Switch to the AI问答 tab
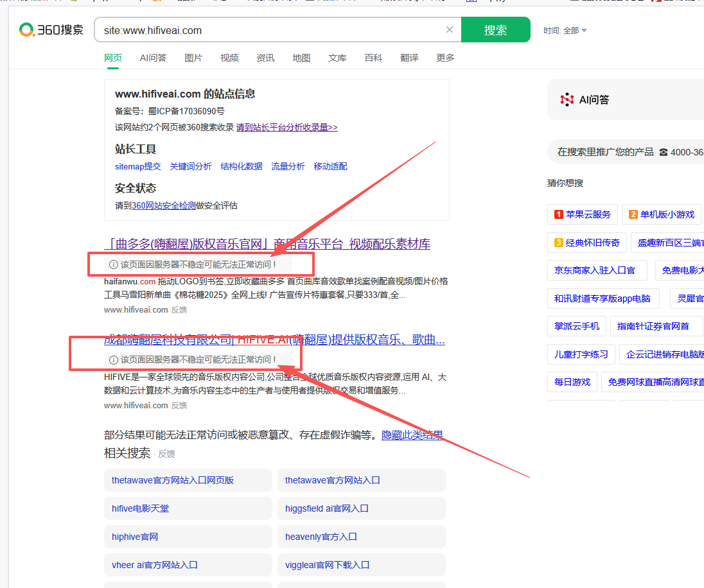This screenshot has height=588, width=704. click(153, 58)
